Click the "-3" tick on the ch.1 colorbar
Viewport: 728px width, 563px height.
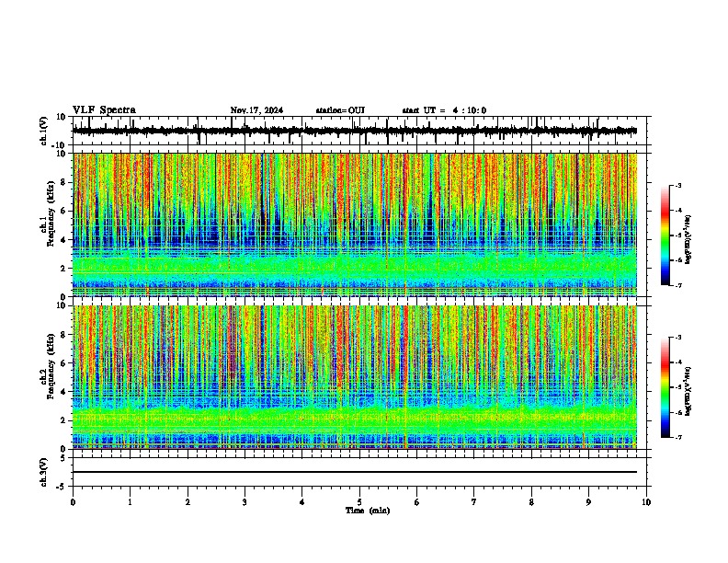tap(677, 185)
